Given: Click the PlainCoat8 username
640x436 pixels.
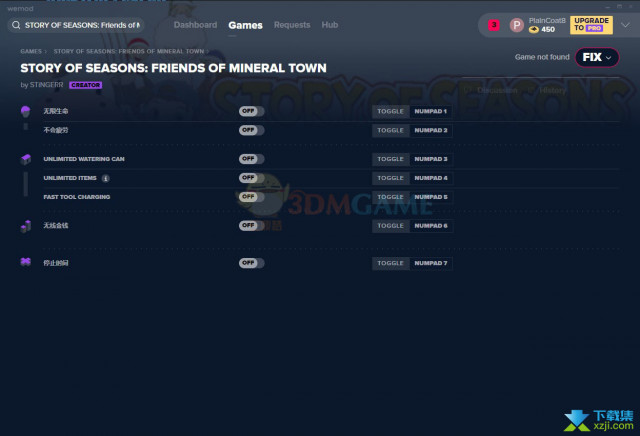Looking at the screenshot, I should pos(547,20).
